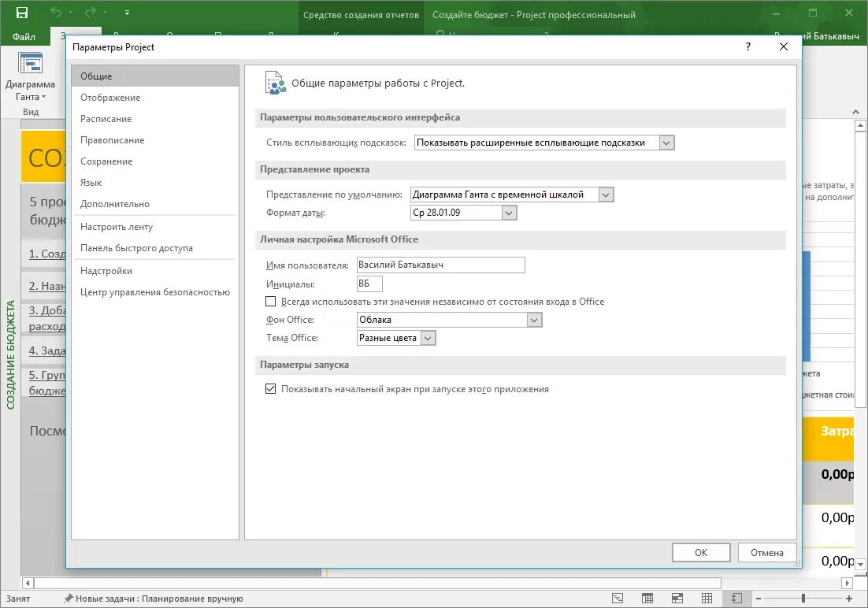Screen dimensions: 868x608
Task: Click the Средство создания отчетов contextual tab
Action: (x=361, y=15)
